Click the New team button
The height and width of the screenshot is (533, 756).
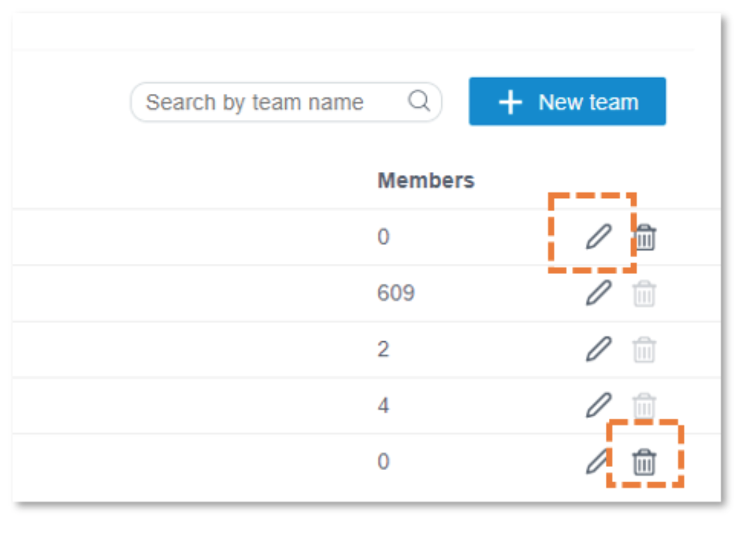pos(567,102)
